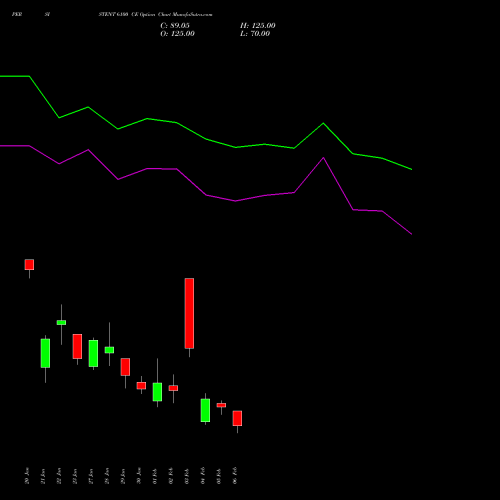Click the tall red candlestick for 03 Feb
The image size is (500, 500).
pyautogui.click(x=189, y=313)
